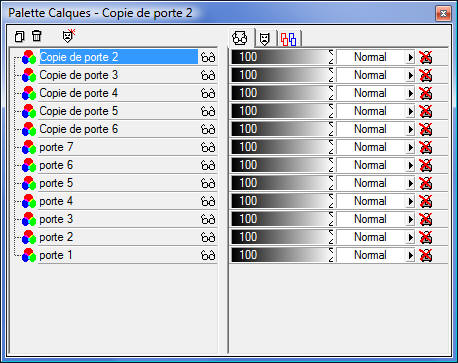Open blend mode arrow for Copie de porte 3
This screenshot has height=363, width=458.
[x=410, y=76]
